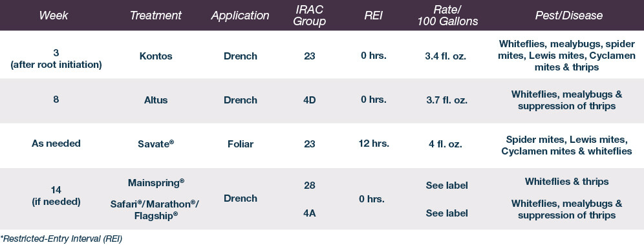Image resolution: width=644 pixels, height=245 pixels.
Task: Click the Altus treatment cell
Action: click(156, 100)
